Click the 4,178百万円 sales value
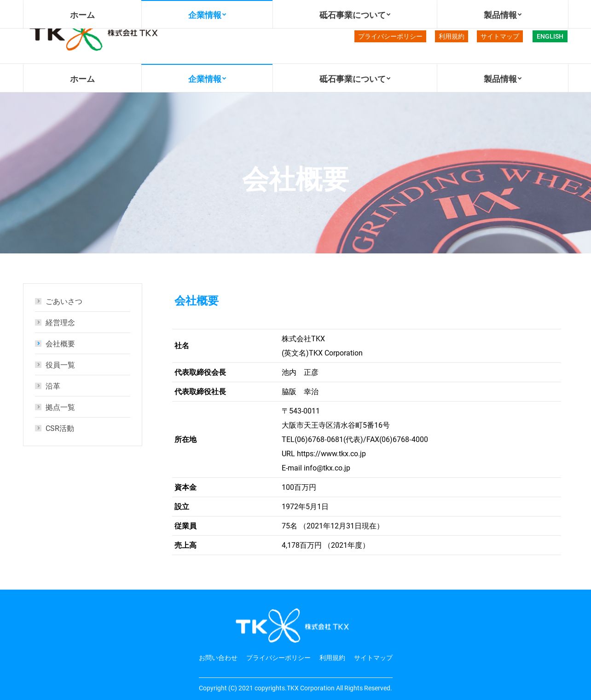 pos(325,545)
